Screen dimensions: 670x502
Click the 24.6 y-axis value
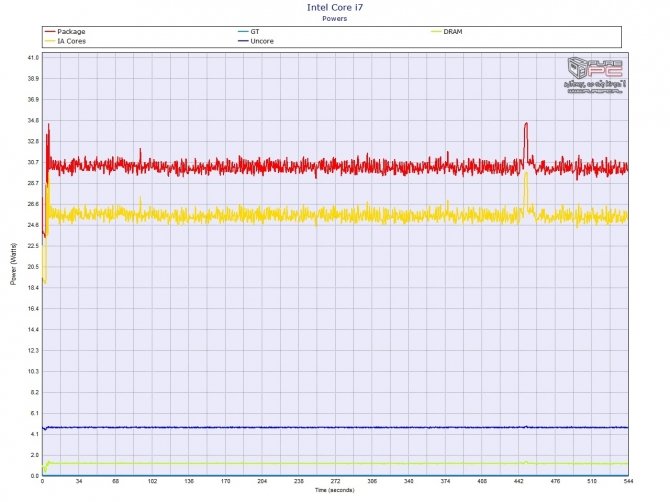point(34,225)
